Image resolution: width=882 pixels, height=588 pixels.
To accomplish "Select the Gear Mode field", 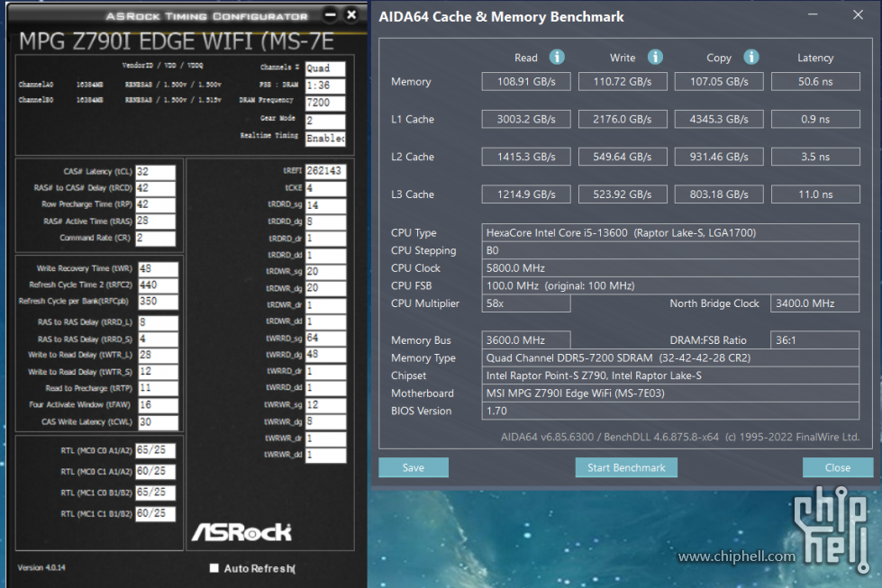I will (325, 122).
